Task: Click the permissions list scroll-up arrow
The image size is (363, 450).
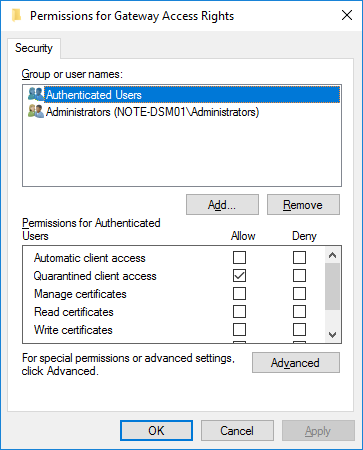Action: pos(332,255)
